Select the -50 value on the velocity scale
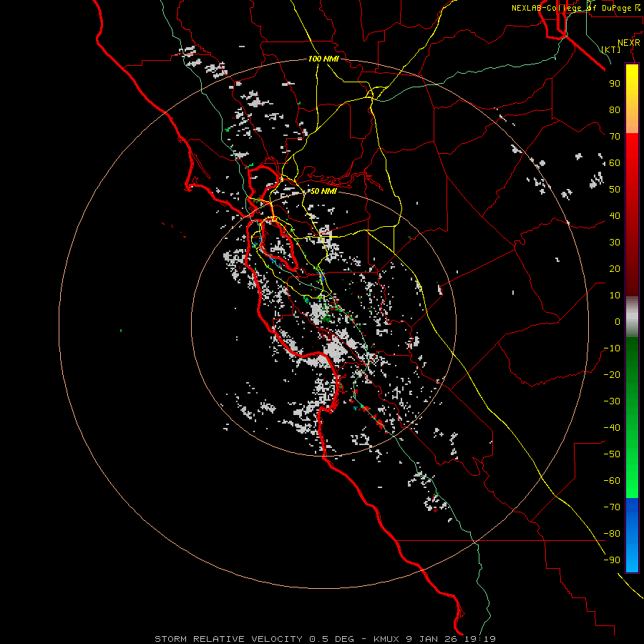 coord(612,454)
